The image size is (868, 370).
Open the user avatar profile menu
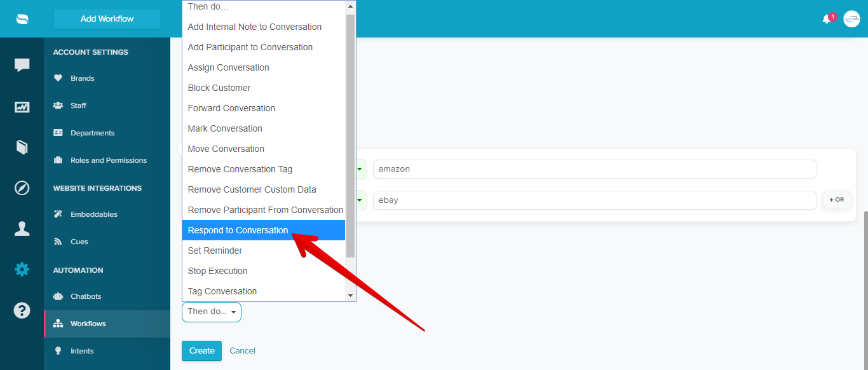coord(851,19)
